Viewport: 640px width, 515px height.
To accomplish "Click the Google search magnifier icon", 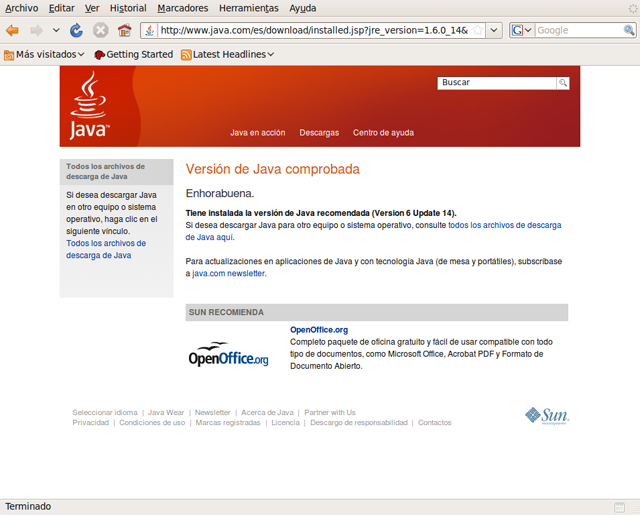I will (629, 31).
